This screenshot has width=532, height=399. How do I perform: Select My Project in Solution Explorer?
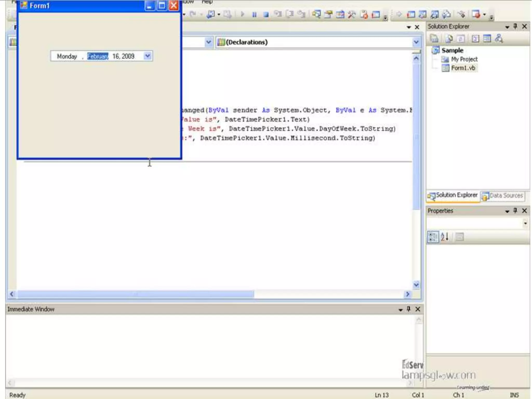click(464, 59)
